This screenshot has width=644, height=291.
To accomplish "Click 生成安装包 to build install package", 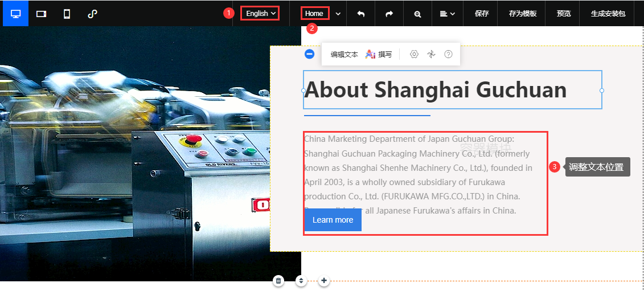I will (x=608, y=14).
